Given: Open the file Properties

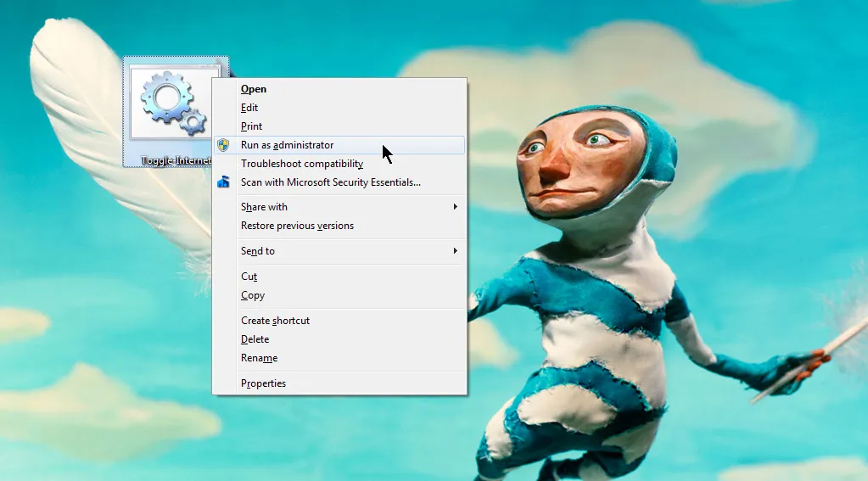Looking at the screenshot, I should [263, 383].
